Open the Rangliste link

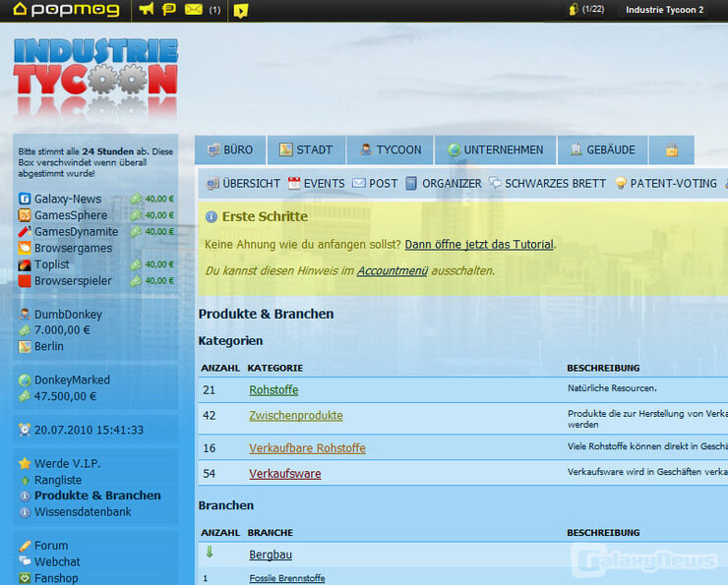click(x=58, y=480)
